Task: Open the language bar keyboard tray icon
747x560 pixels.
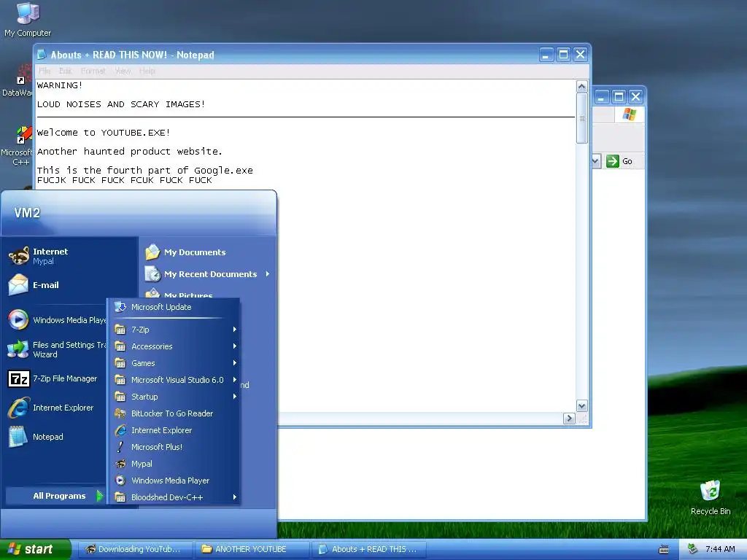Action: 664,550
